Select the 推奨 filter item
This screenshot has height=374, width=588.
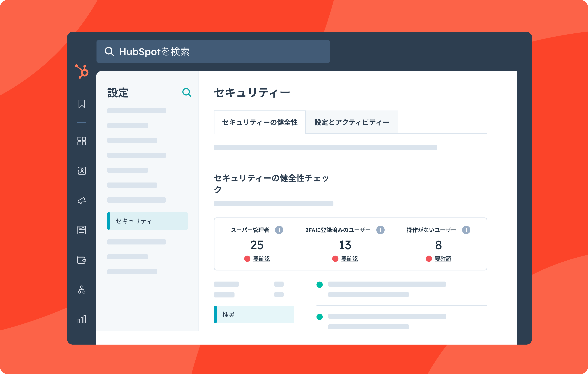[254, 314]
